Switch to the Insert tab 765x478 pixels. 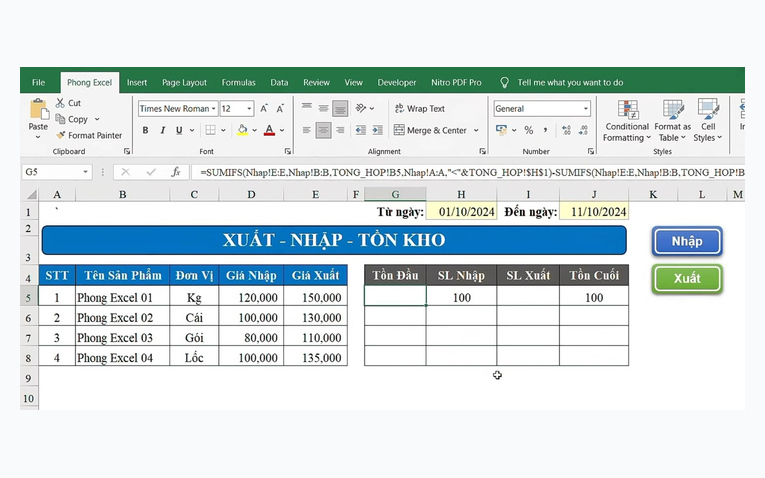point(137,82)
